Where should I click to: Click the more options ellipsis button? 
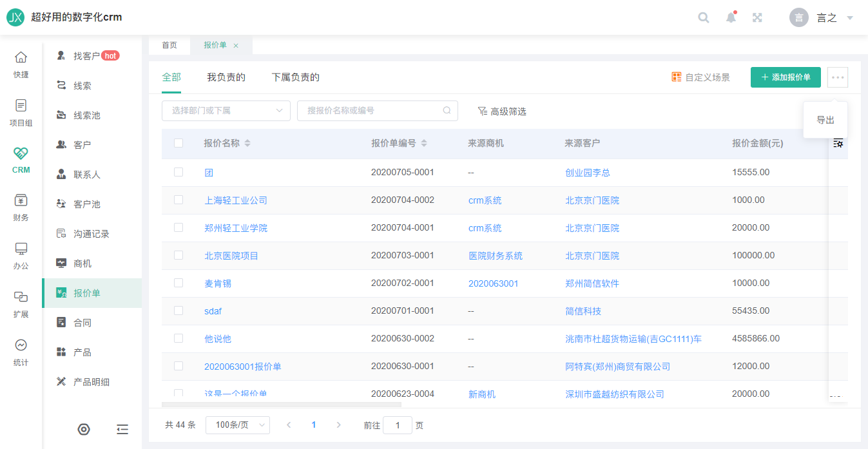pos(838,77)
